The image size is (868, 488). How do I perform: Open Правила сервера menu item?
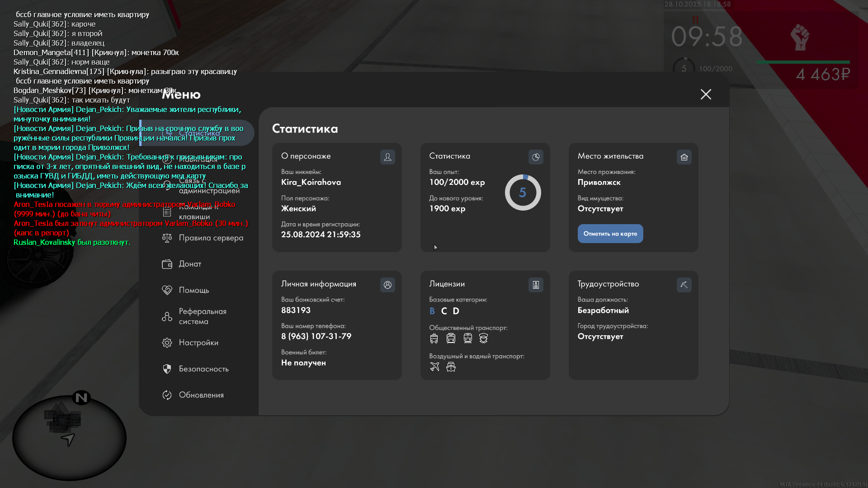pos(211,238)
